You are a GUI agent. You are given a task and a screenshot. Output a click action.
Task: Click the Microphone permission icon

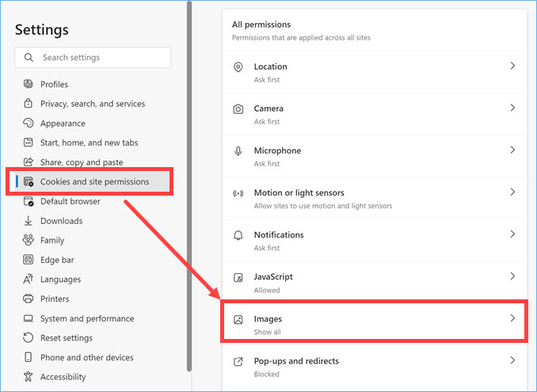(238, 151)
